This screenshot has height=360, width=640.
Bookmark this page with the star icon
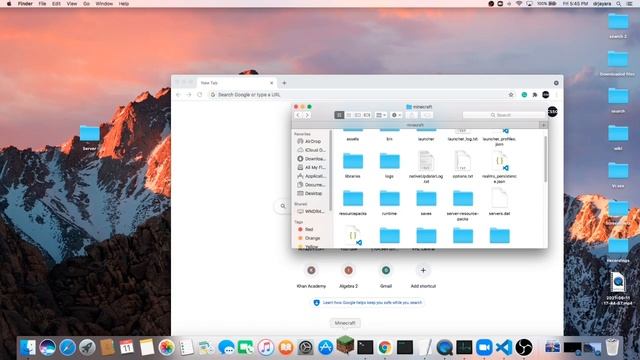coord(511,95)
